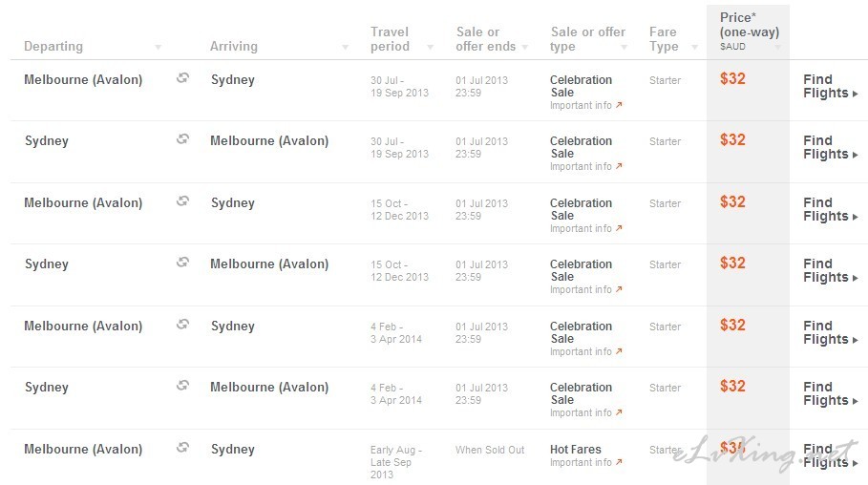Open Important info link in first row
Viewport: 868px width, 485px height.
(585, 105)
